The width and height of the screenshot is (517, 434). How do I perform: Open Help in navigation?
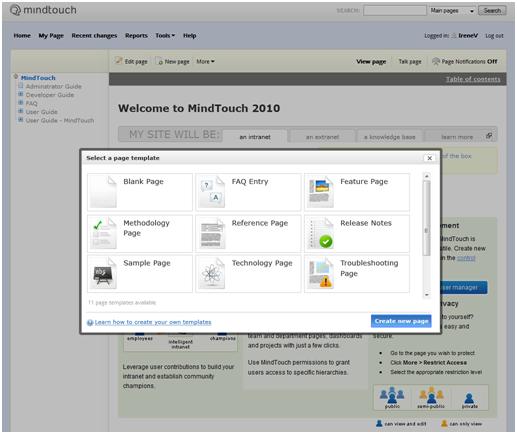(190, 36)
